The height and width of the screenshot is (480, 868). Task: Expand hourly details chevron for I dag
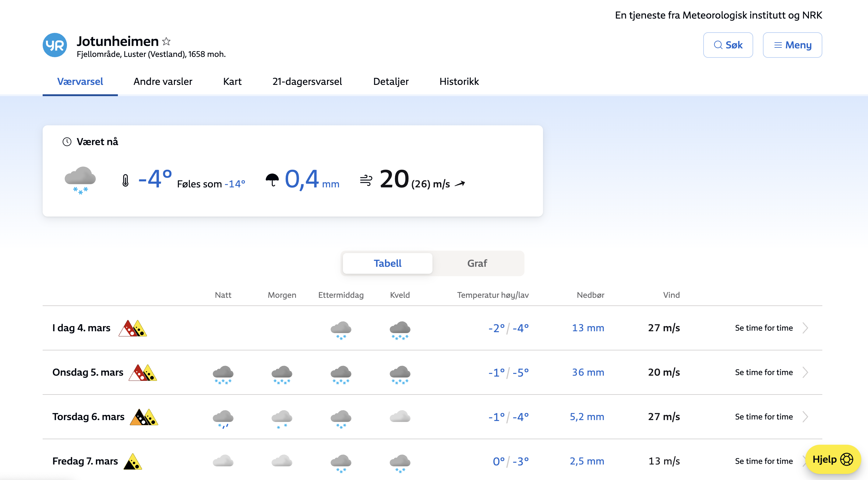(x=805, y=328)
